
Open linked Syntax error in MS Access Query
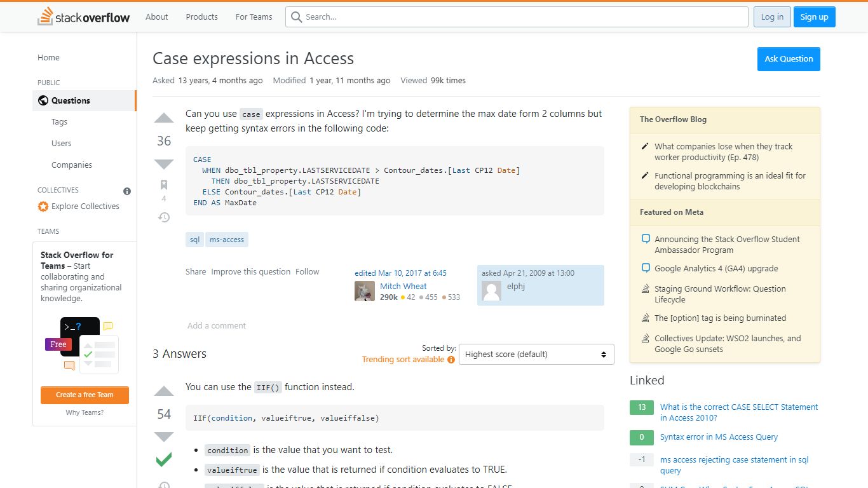[x=719, y=437]
